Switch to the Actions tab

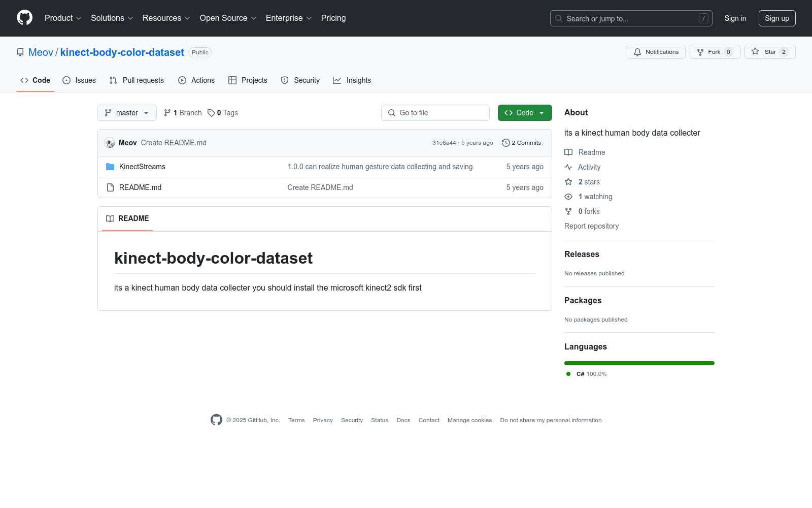pos(196,80)
